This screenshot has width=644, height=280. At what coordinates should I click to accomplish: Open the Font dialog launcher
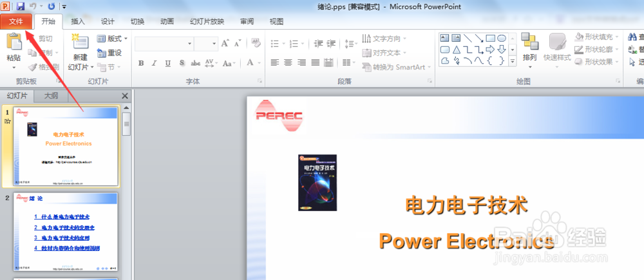[260, 81]
